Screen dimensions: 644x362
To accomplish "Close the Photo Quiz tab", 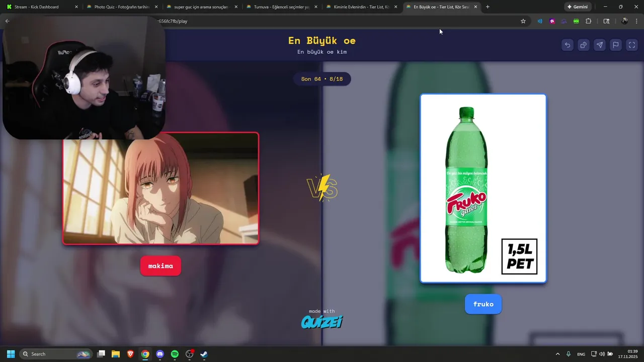I will pos(156,7).
